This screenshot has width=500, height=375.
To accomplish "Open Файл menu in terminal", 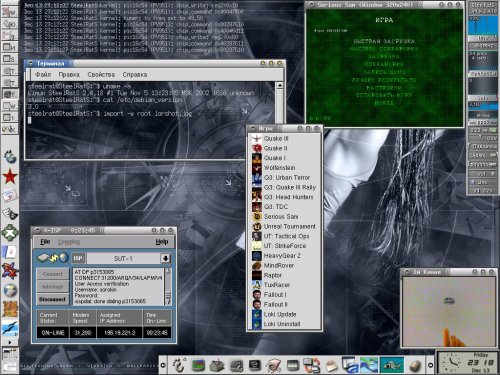I will 43,74.
